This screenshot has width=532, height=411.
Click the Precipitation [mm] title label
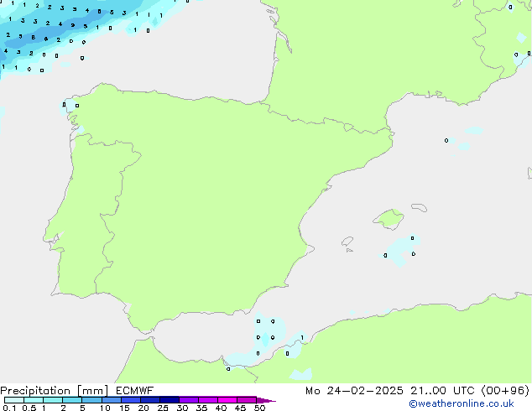click(54, 390)
